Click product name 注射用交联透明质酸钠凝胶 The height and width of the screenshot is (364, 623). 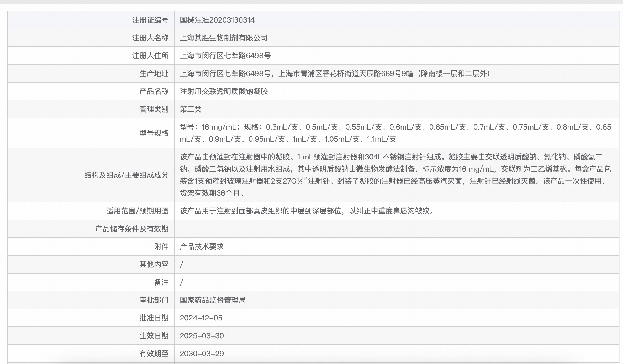tap(224, 91)
